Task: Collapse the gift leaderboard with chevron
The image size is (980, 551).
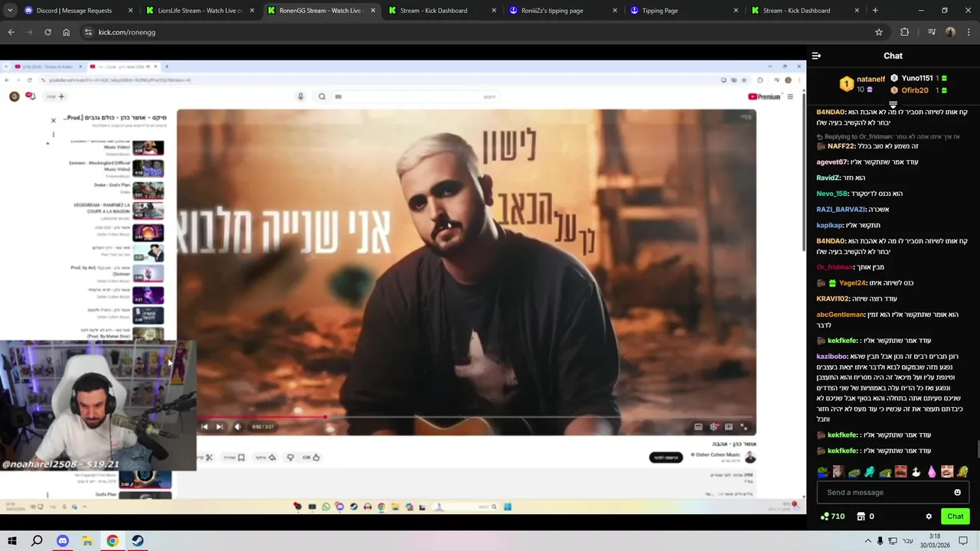Action: click(x=893, y=105)
